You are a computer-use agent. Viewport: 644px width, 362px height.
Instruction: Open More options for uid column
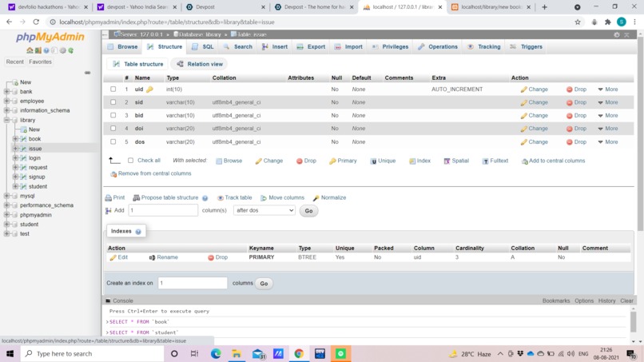(x=608, y=90)
